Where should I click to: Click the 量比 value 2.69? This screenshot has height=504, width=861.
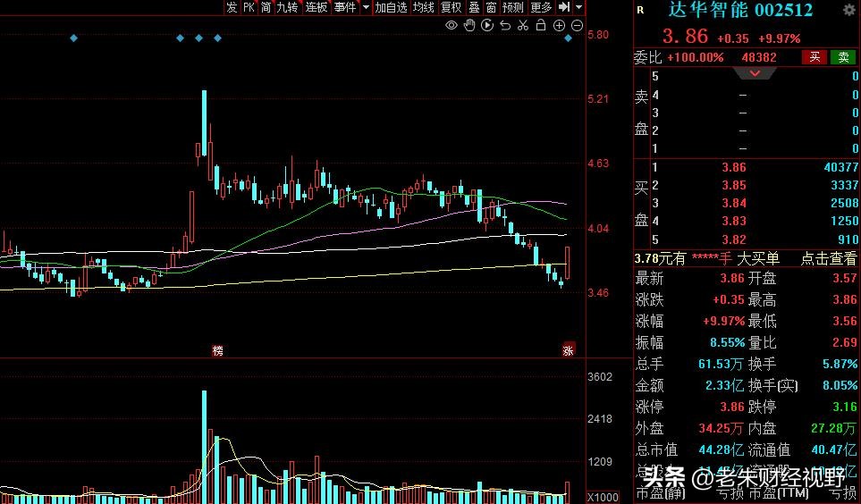tap(845, 342)
